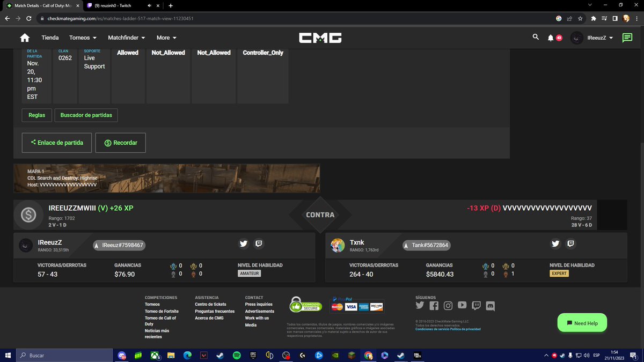Open IReeuzZ's Twitch icon
This screenshot has height=362, width=644.
click(x=259, y=244)
